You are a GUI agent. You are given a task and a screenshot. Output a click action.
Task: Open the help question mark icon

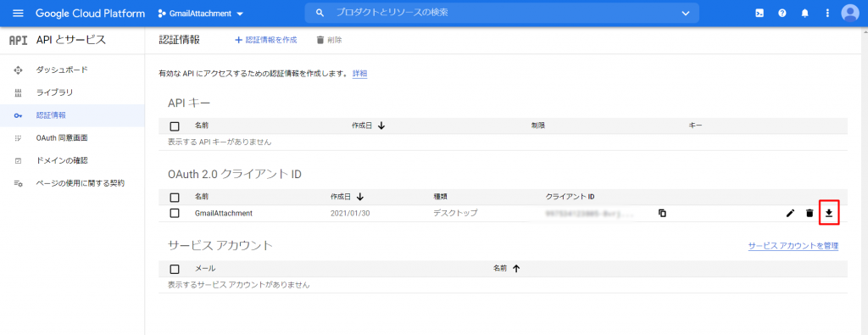[782, 14]
